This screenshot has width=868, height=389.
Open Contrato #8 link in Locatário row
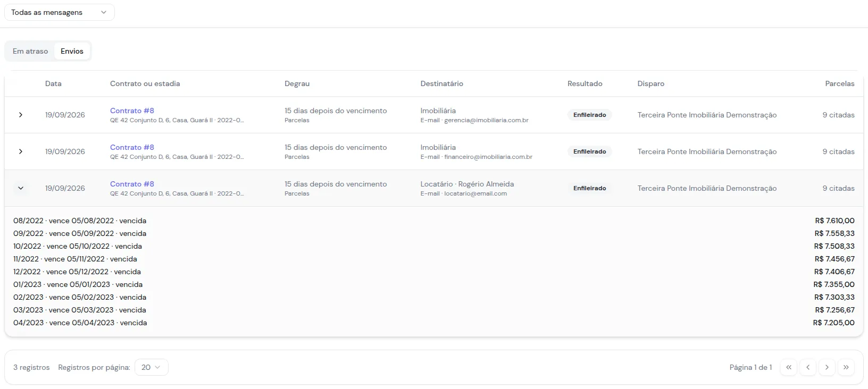(x=132, y=184)
